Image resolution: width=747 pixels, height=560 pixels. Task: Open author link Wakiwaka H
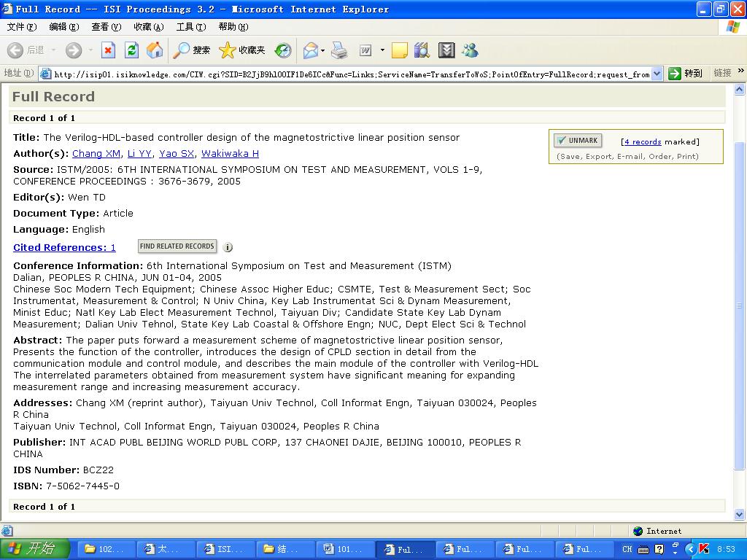pyautogui.click(x=230, y=153)
